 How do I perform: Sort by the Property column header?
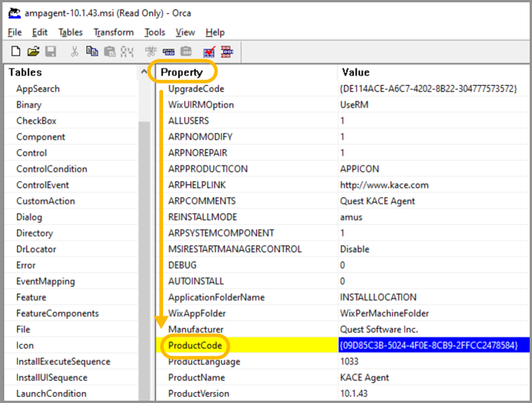[x=182, y=72]
